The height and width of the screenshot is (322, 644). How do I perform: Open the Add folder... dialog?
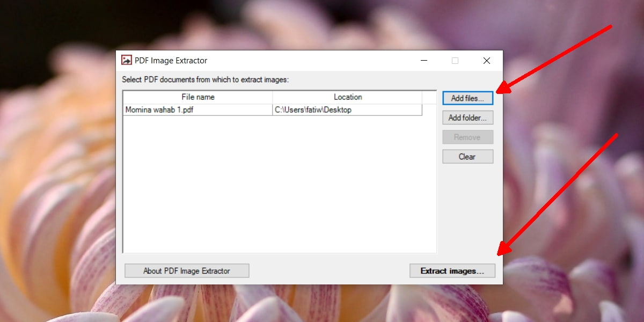[467, 118]
